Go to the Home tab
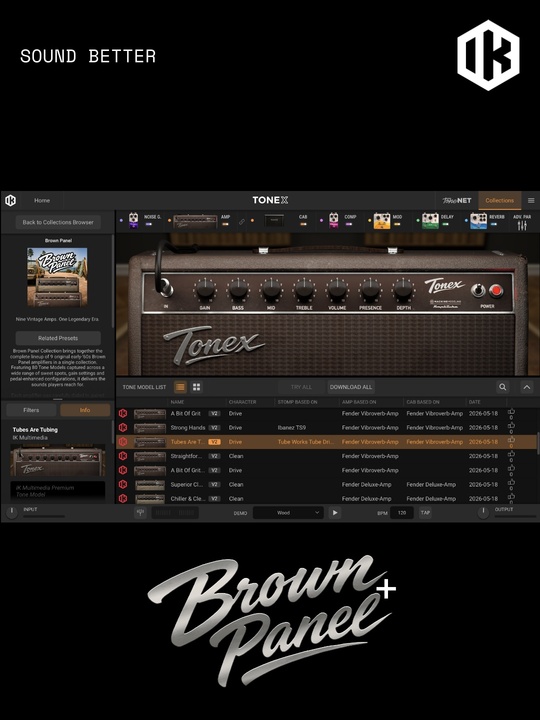The image size is (540, 720). click(x=42, y=201)
